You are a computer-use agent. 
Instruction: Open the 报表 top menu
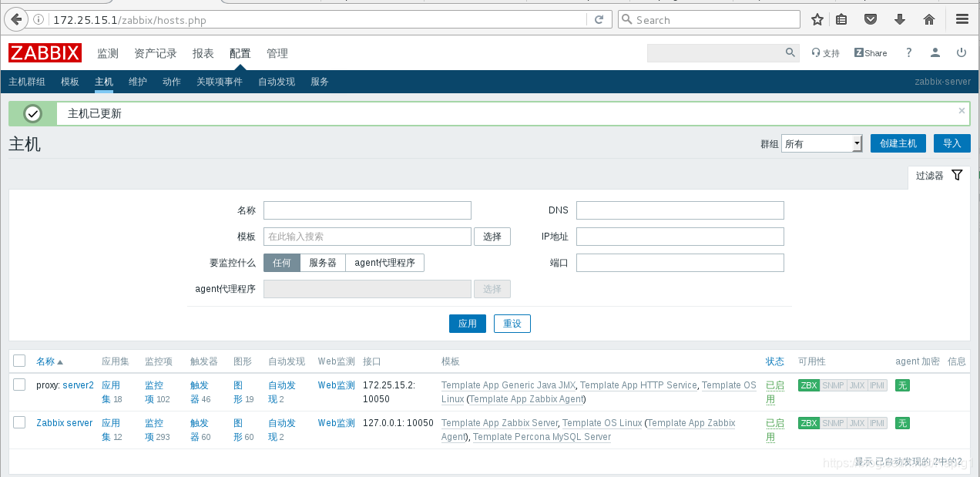tap(203, 53)
